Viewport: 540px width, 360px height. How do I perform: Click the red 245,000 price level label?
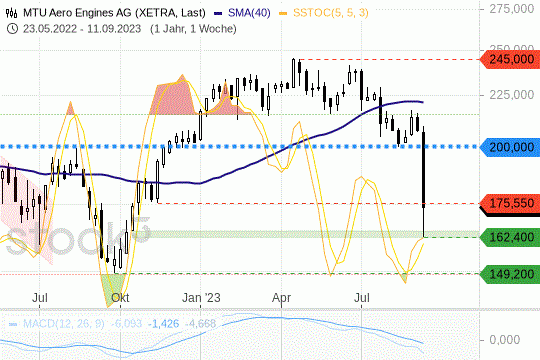point(510,59)
